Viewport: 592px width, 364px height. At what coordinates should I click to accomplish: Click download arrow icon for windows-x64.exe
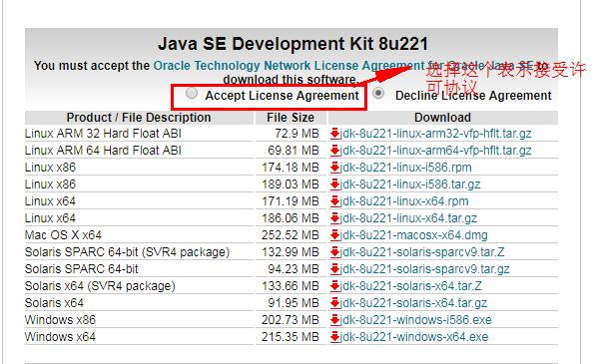[x=334, y=337]
